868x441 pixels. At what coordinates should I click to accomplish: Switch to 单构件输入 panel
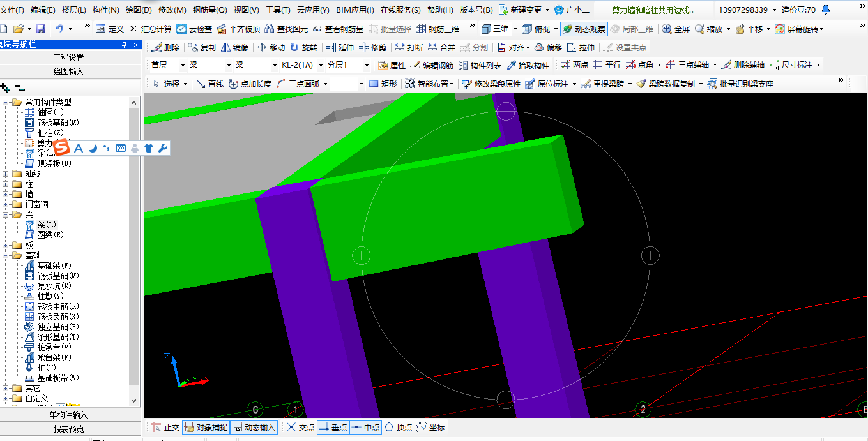(x=70, y=415)
